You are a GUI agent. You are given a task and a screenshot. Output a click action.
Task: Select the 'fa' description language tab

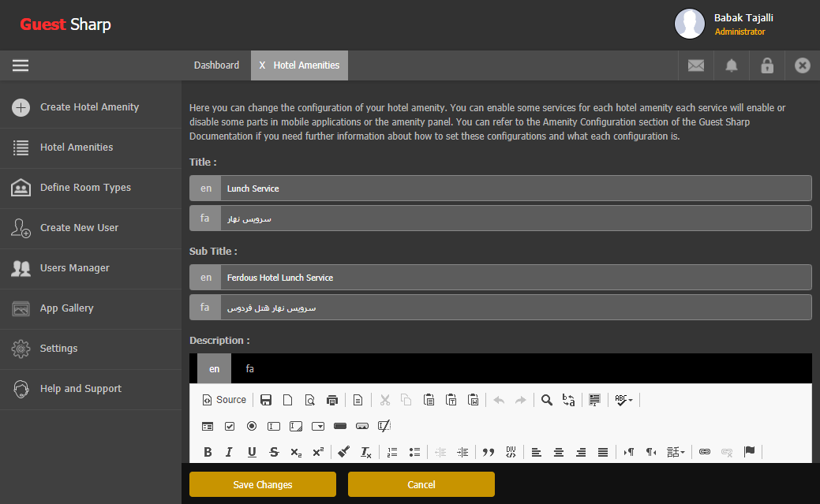point(250,368)
